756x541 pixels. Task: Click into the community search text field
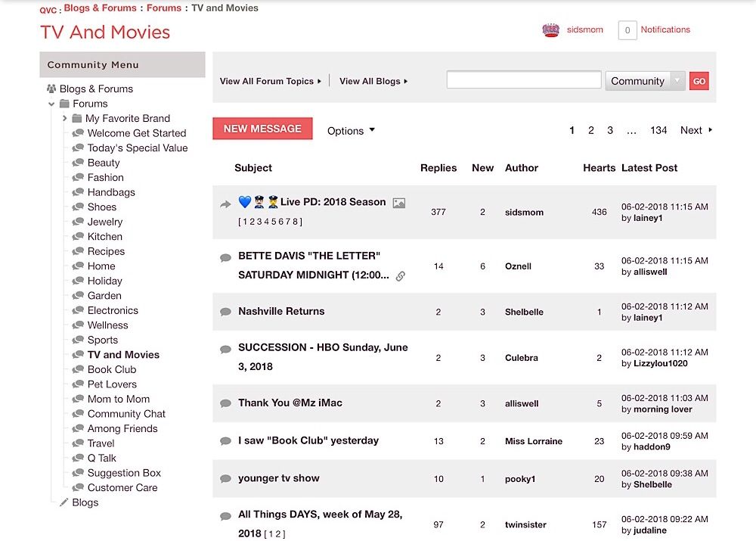tap(523, 80)
